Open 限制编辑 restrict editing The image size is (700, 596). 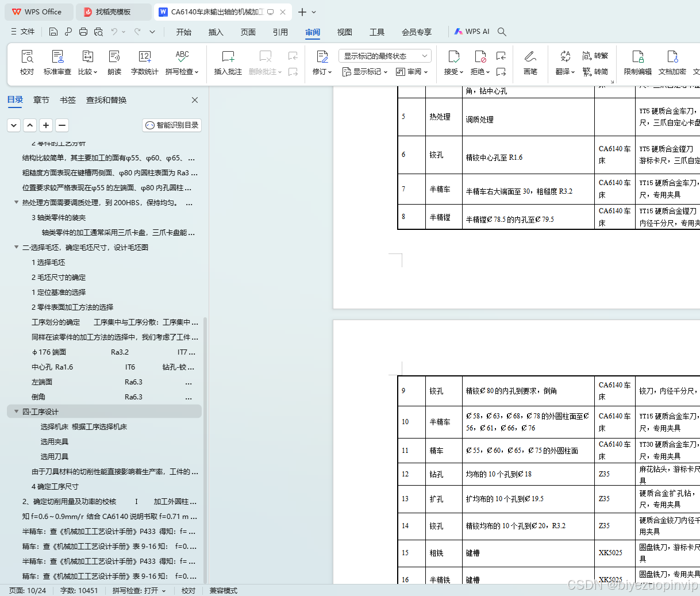(x=638, y=62)
